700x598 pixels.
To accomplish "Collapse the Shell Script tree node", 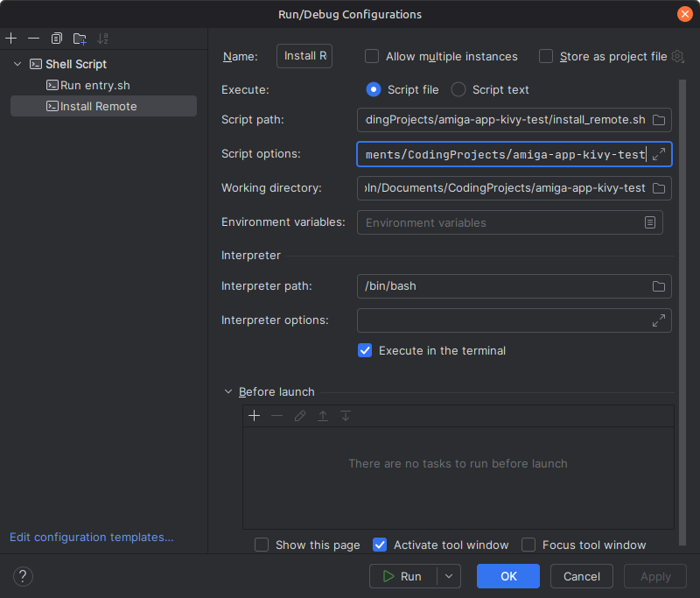I will tap(17, 64).
